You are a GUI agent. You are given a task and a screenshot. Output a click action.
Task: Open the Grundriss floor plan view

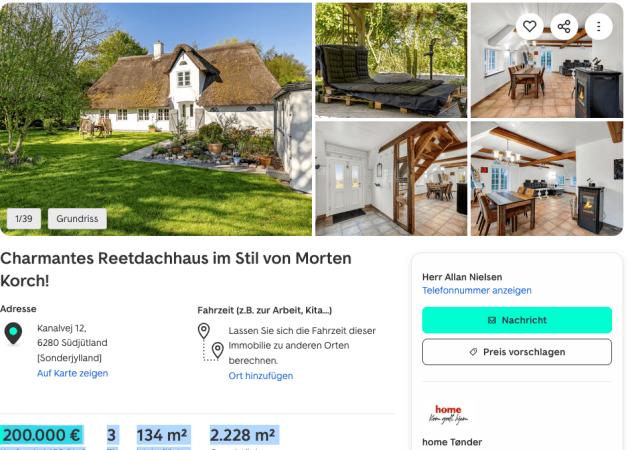click(x=77, y=219)
